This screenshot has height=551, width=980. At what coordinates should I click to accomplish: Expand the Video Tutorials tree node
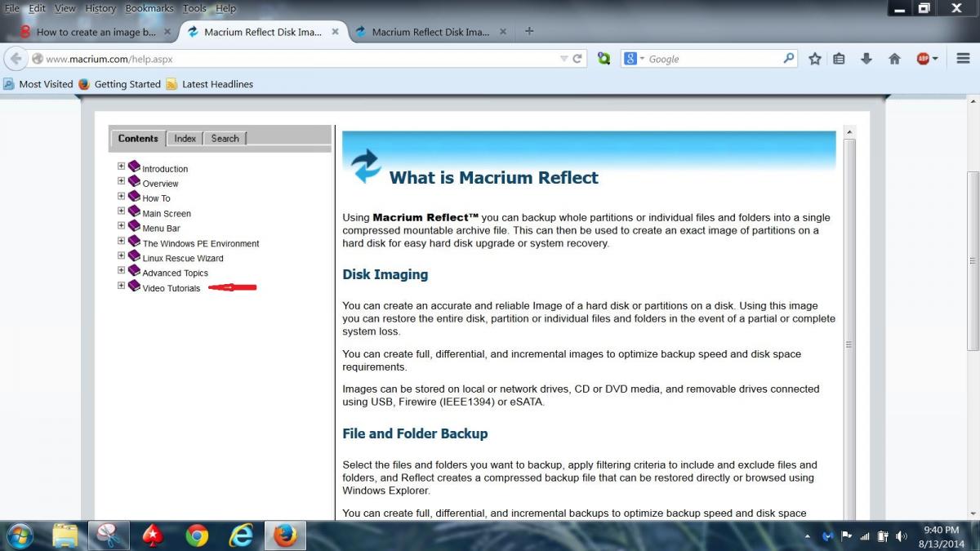[x=121, y=286]
